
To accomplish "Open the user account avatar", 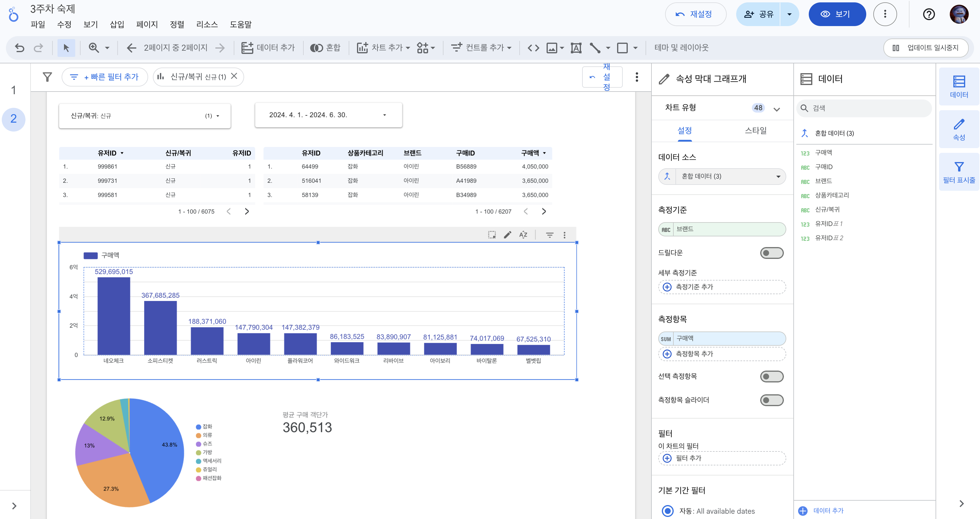I will (959, 15).
